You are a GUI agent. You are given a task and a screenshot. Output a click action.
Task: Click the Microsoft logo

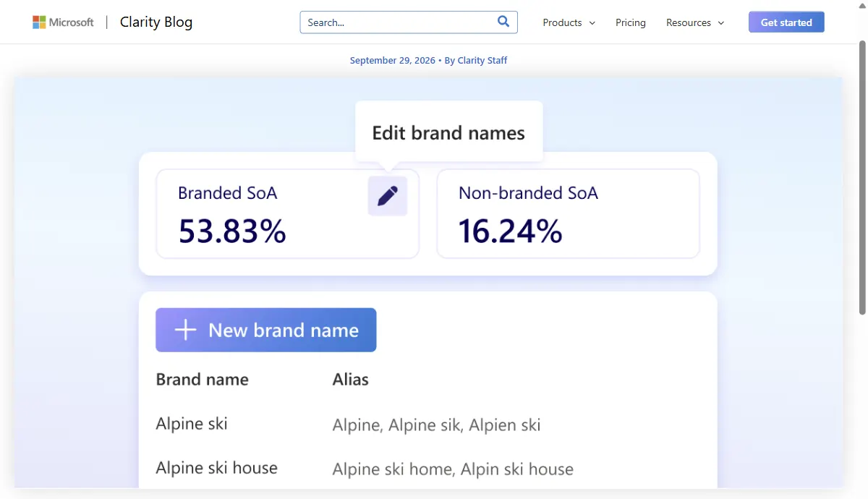pyautogui.click(x=63, y=22)
